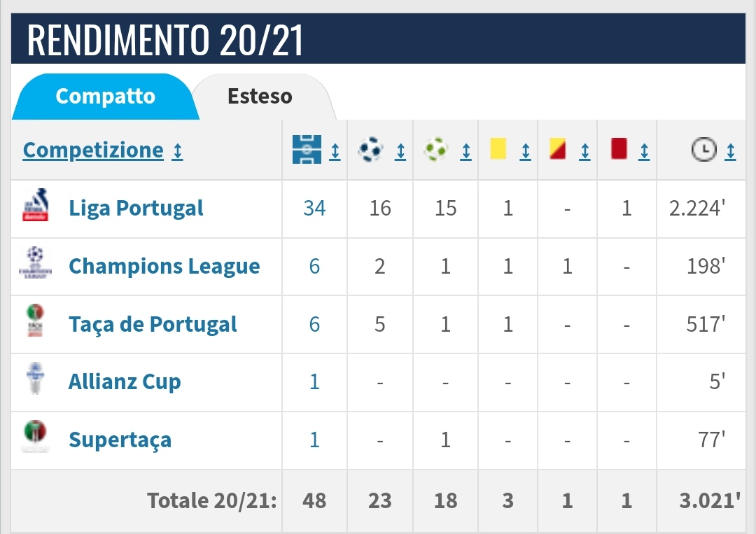Click the minutes played clock icon
The height and width of the screenshot is (534, 756).
click(704, 149)
